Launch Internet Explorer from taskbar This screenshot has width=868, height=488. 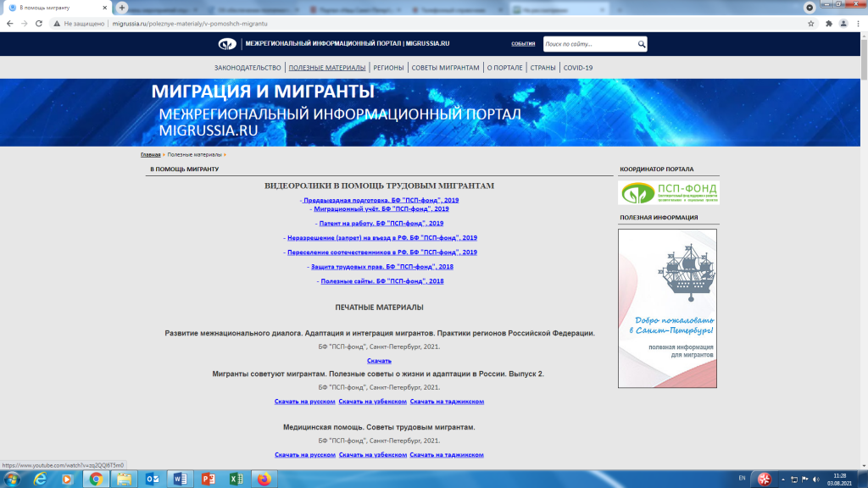40,480
